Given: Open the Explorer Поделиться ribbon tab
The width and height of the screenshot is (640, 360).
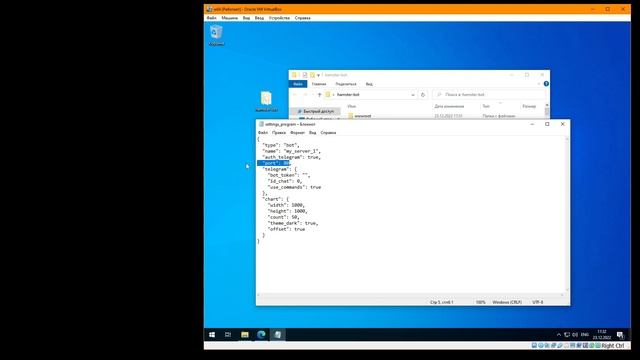Looking at the screenshot, I should (x=346, y=84).
